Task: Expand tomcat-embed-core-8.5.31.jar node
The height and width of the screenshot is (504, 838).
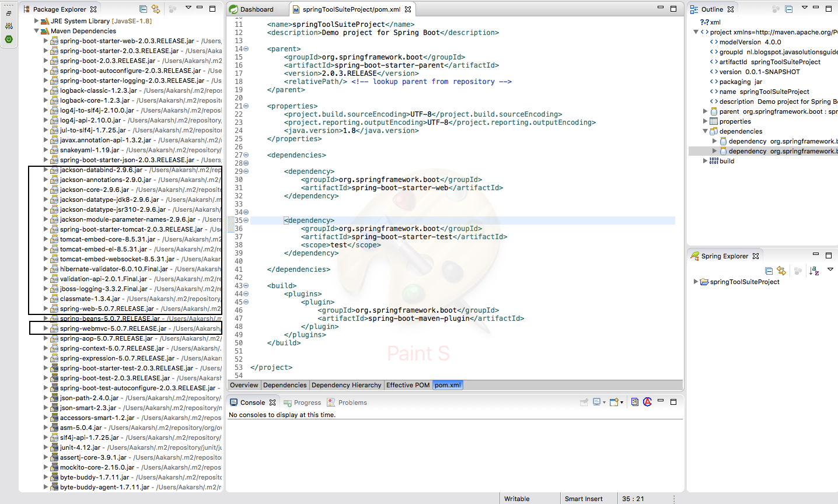Action: (x=46, y=239)
